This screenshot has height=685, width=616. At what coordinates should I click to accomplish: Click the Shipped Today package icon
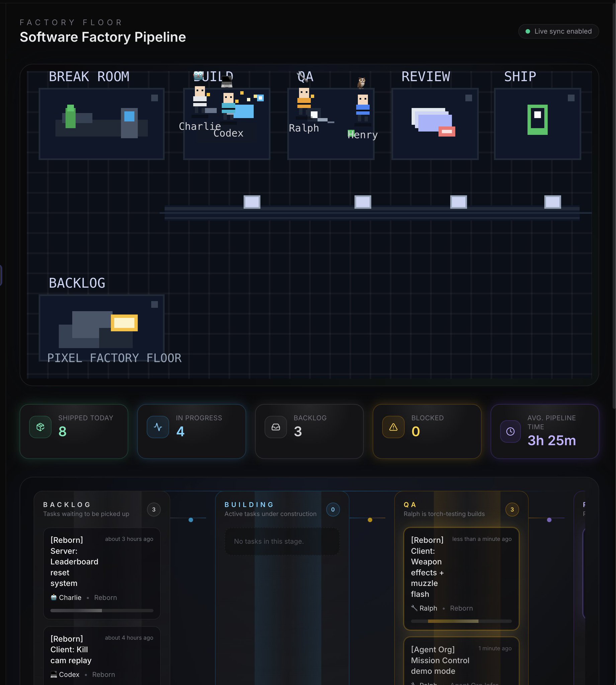(40, 427)
